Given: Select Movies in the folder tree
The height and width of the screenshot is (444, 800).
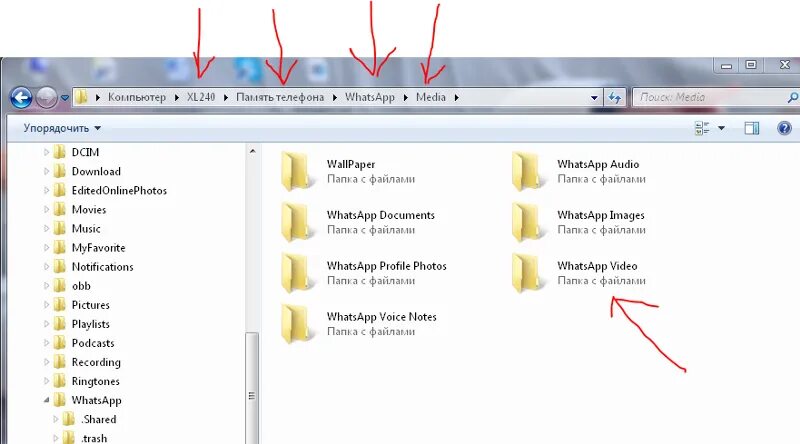Looking at the screenshot, I should 89,209.
